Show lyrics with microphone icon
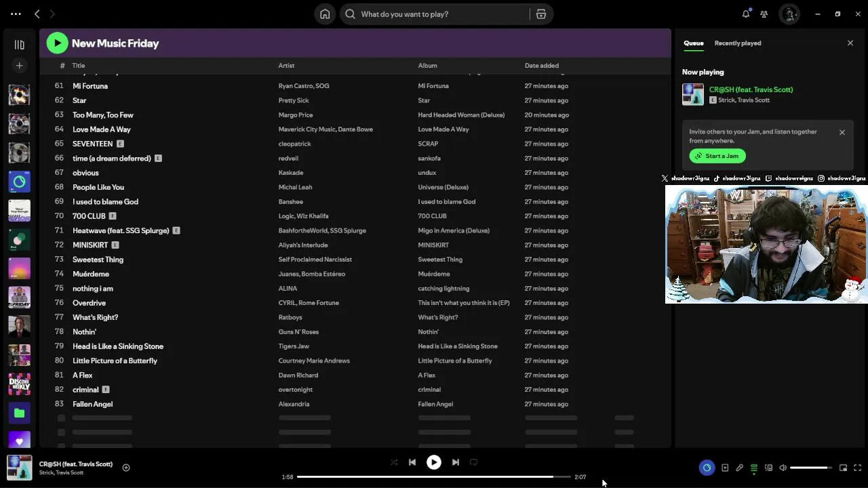868x488 pixels. [740, 468]
